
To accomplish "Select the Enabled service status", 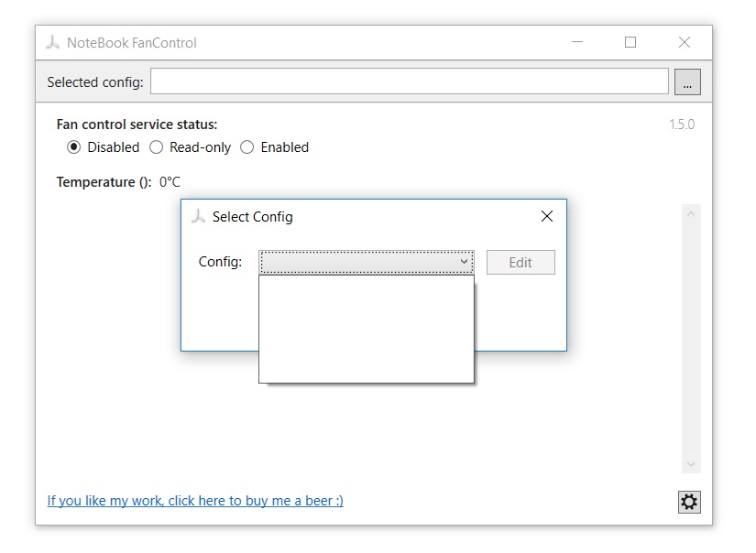I will coord(274,146).
